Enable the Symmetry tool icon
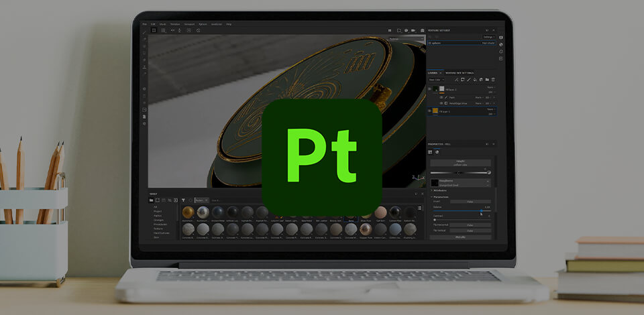 click(x=173, y=30)
